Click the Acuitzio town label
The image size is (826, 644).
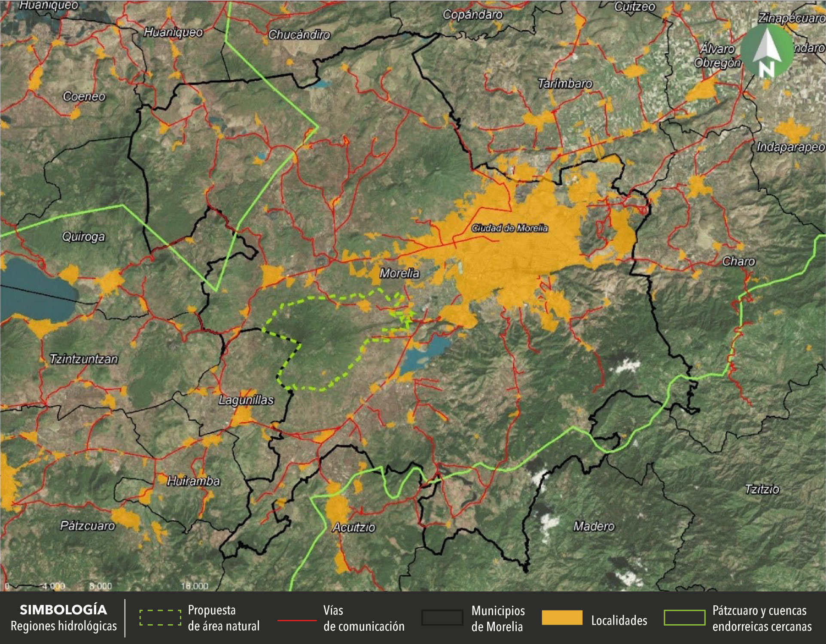tap(354, 527)
